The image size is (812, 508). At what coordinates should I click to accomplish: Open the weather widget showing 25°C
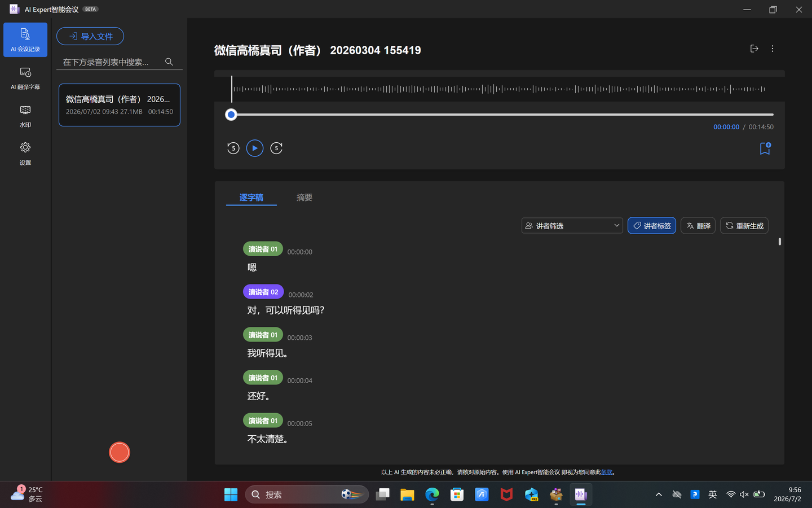(x=27, y=494)
